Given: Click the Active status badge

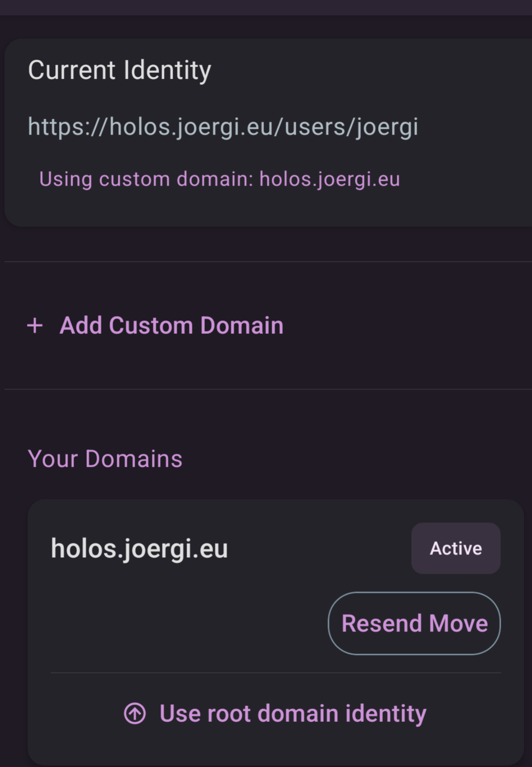Looking at the screenshot, I should tap(456, 548).
